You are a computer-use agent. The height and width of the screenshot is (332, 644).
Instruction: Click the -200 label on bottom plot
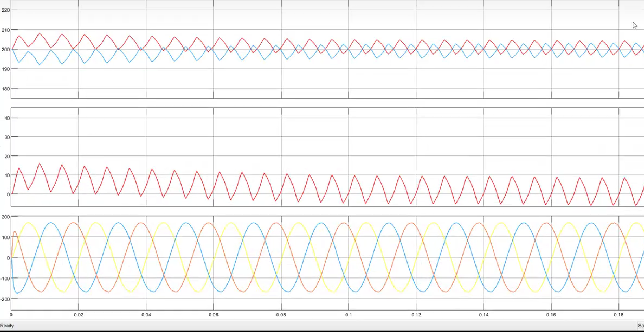5,299
